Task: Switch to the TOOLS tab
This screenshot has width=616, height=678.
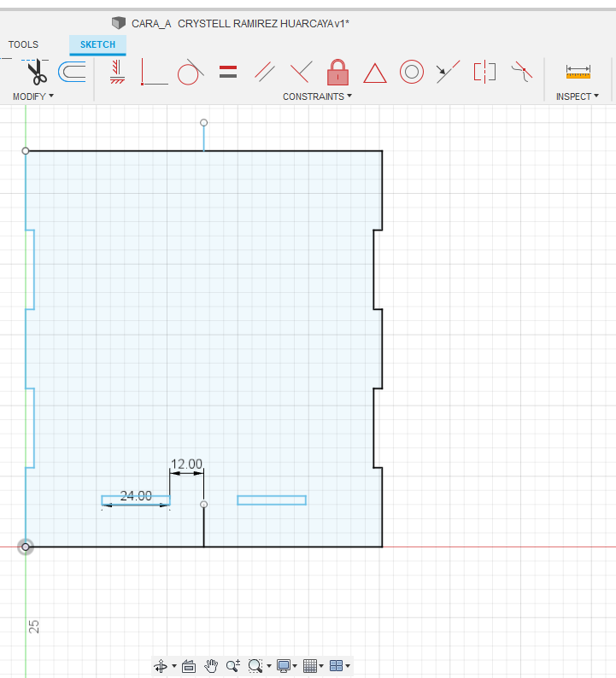Action: coord(23,44)
